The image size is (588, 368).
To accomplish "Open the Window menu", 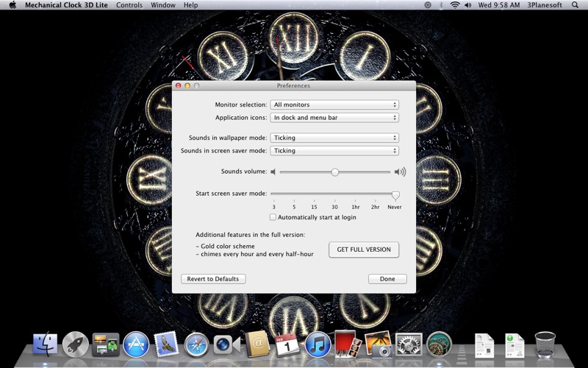I will (x=163, y=5).
